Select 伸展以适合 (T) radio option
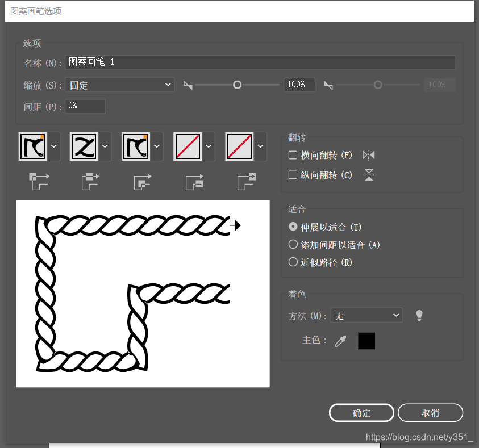This screenshot has width=479, height=448. pos(293,227)
